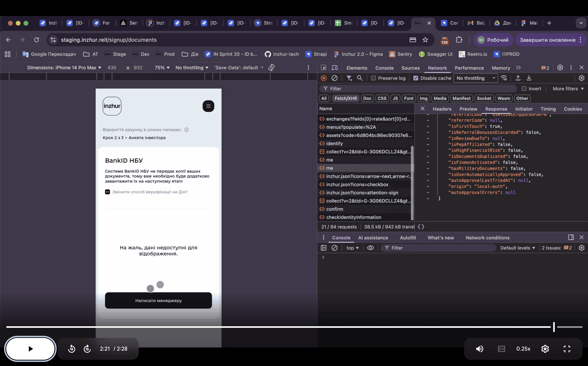The width and height of the screenshot is (588, 366).
Task: Open the Dimensions iPhone 14 Pro Max dropdown
Action: point(64,68)
